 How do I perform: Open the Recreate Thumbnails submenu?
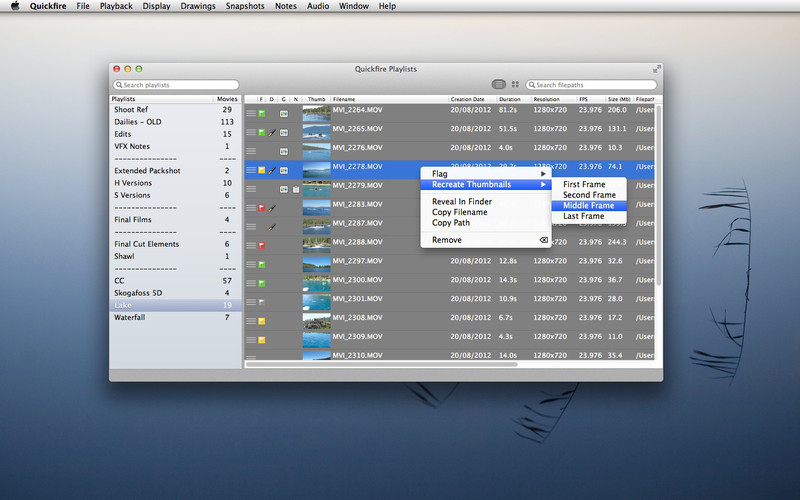[x=486, y=184]
